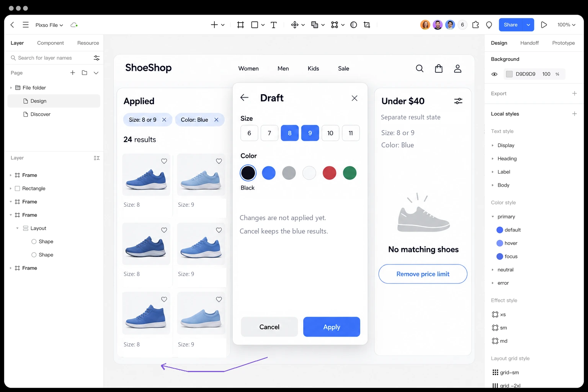Viewport: 588px width, 392px height.
Task: Click the cloud sync status icon
Action: tap(74, 25)
